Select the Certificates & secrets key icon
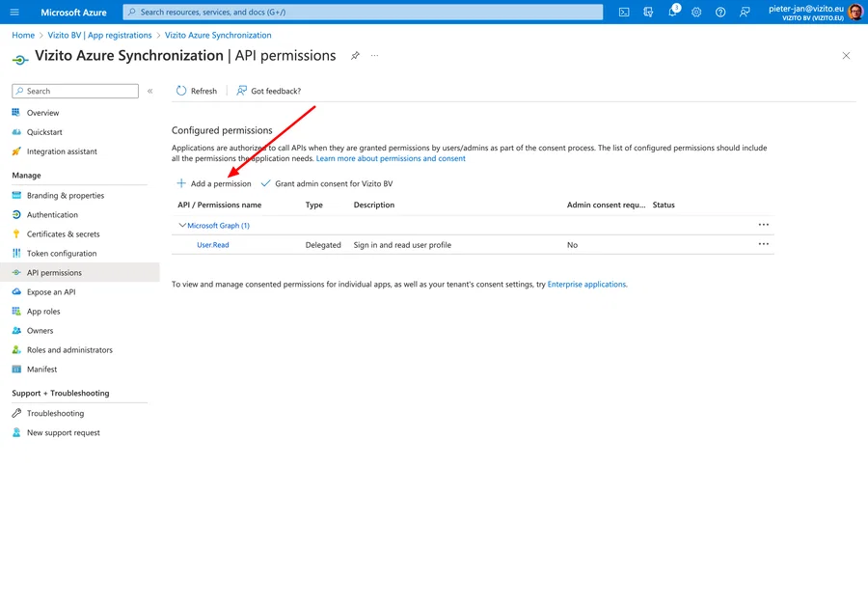The height and width of the screenshot is (604, 868). point(18,233)
